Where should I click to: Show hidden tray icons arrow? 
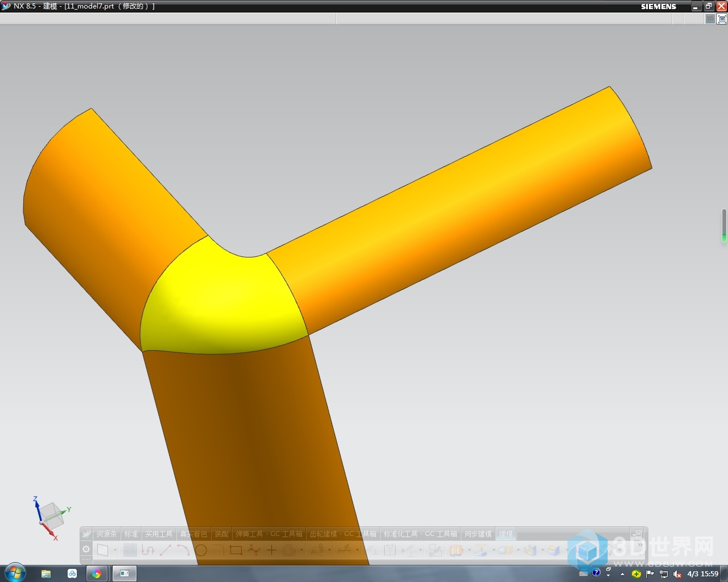pos(622,574)
